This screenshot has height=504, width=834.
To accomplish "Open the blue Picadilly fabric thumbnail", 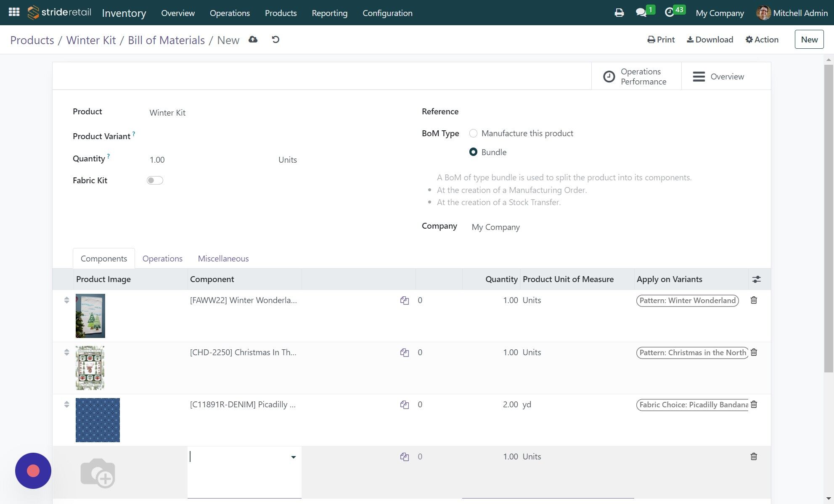I will [98, 420].
